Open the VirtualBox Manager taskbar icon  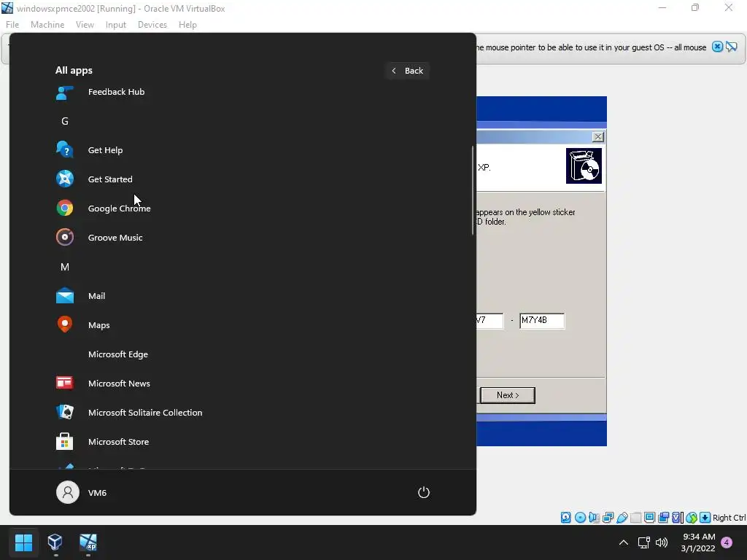(x=55, y=542)
